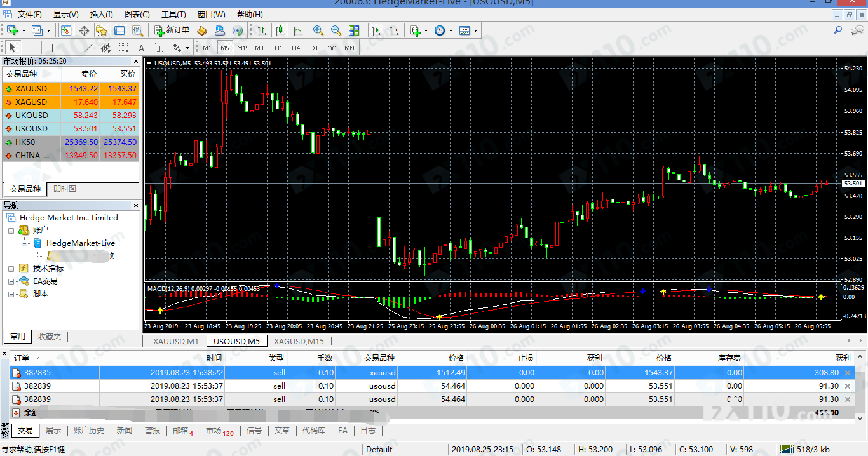Select the vertical line drawing tool
This screenshot has height=456, width=868.
pos(52,48)
